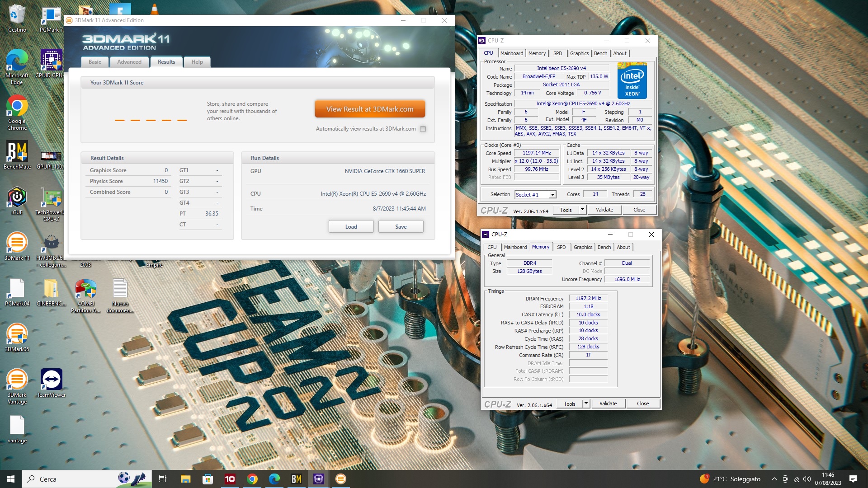
Task: Launch TeamViewer from the desktop
Action: (51, 383)
